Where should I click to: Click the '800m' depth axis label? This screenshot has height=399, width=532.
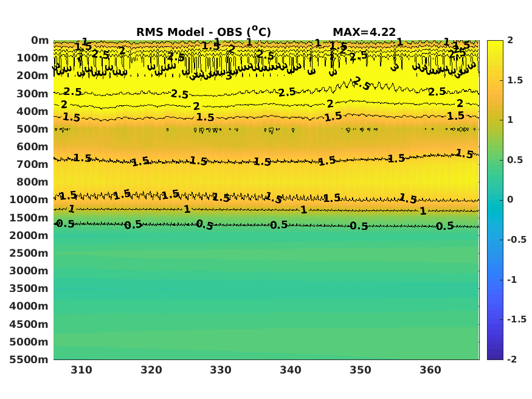click(x=33, y=182)
